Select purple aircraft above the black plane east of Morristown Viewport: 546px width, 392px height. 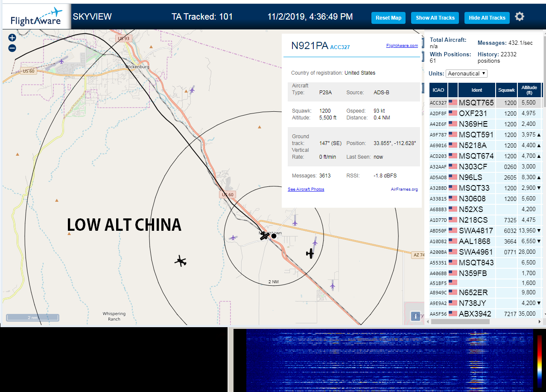(315, 242)
